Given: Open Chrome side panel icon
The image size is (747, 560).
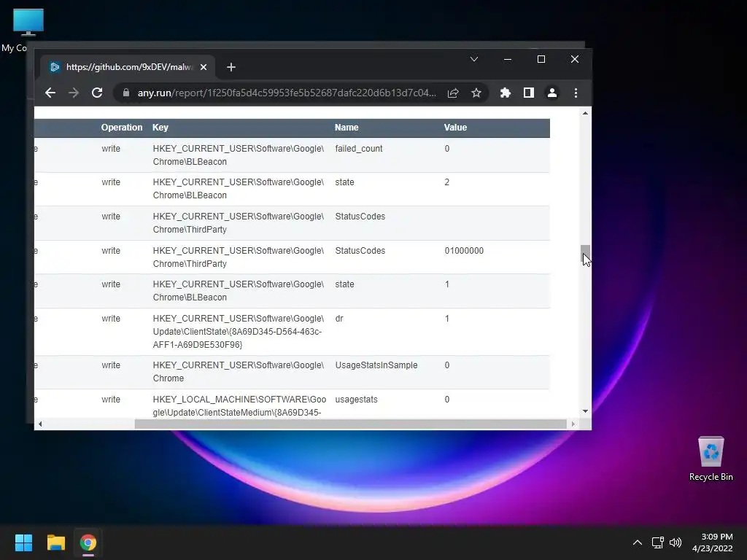Looking at the screenshot, I should tap(529, 93).
